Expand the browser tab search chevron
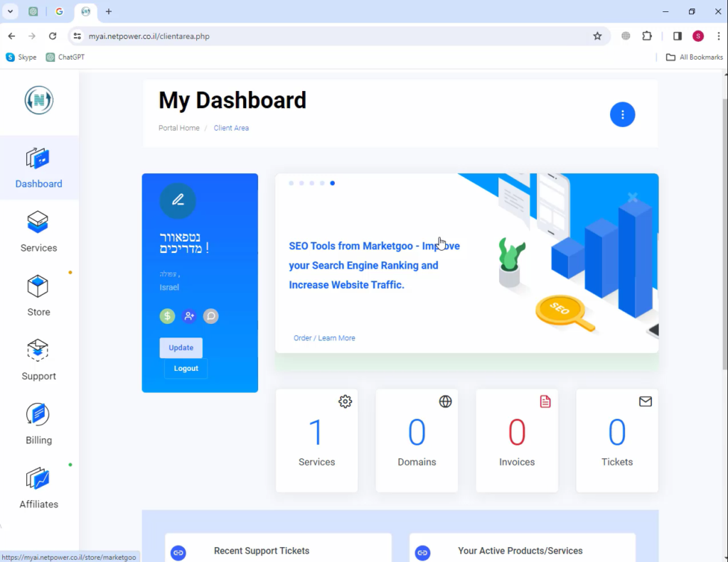 [10, 11]
